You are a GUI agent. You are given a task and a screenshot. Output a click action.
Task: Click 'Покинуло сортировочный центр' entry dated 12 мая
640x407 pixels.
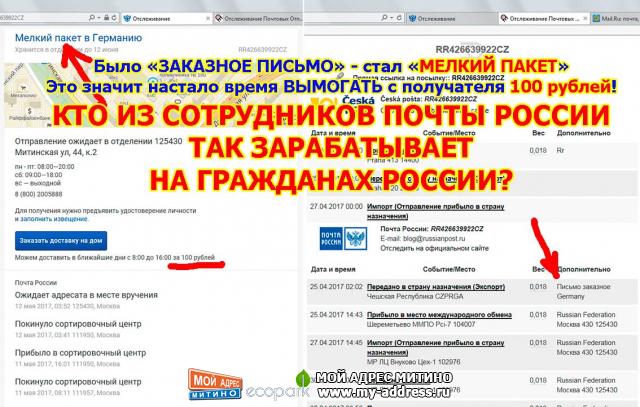tap(78, 324)
